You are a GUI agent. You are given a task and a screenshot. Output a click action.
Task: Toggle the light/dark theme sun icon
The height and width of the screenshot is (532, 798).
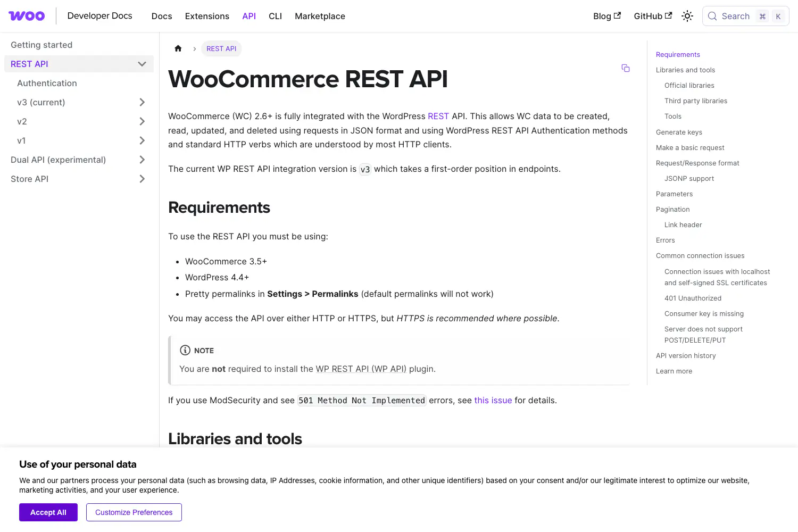coord(687,16)
